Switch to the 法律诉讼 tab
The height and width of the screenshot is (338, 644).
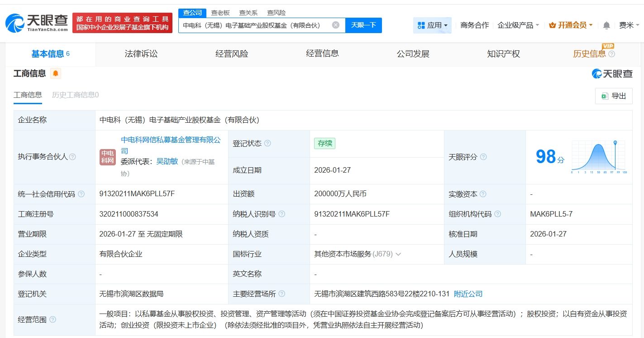click(141, 54)
